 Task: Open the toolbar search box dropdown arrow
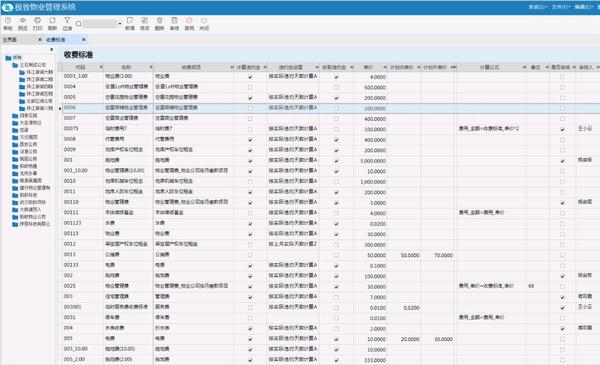[120, 24]
